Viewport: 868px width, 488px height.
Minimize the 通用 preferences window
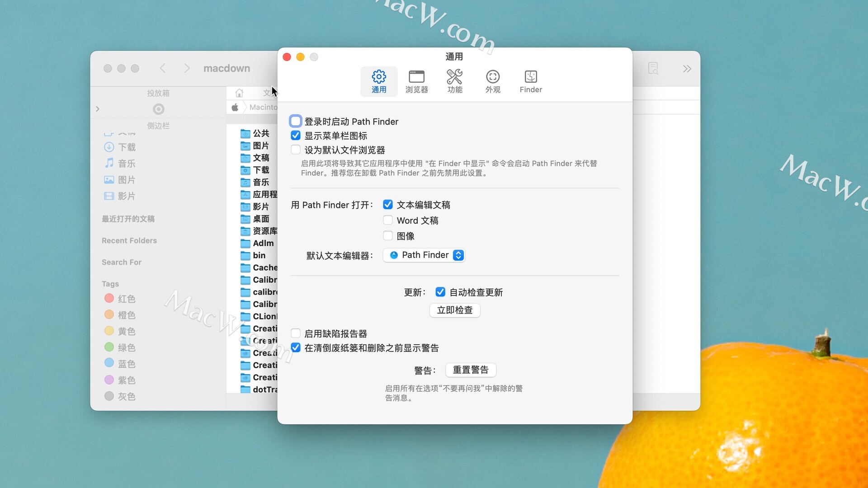coord(300,57)
